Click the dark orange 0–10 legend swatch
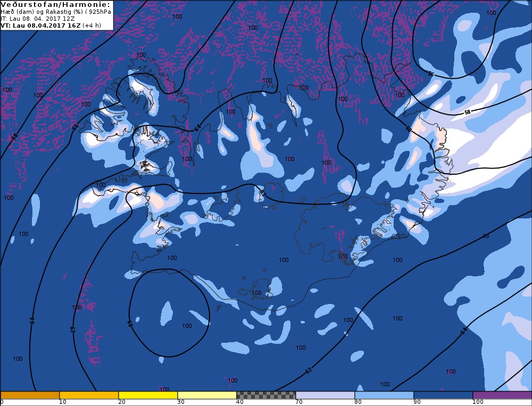This screenshot has width=532, height=406. (x=30, y=395)
